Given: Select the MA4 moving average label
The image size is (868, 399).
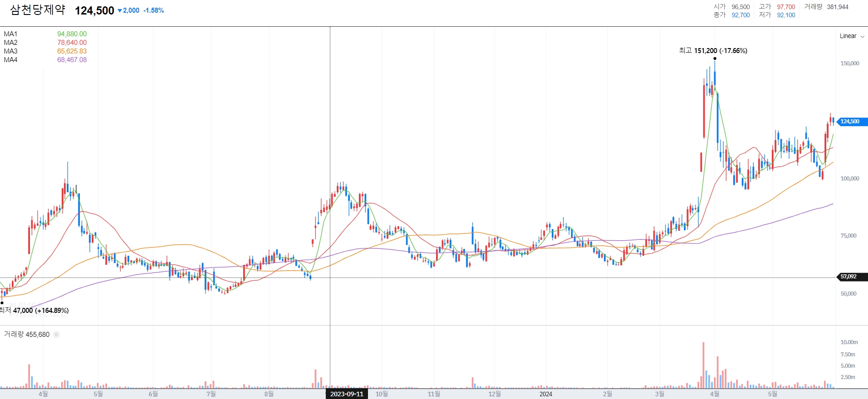Looking at the screenshot, I should pyautogui.click(x=10, y=60).
